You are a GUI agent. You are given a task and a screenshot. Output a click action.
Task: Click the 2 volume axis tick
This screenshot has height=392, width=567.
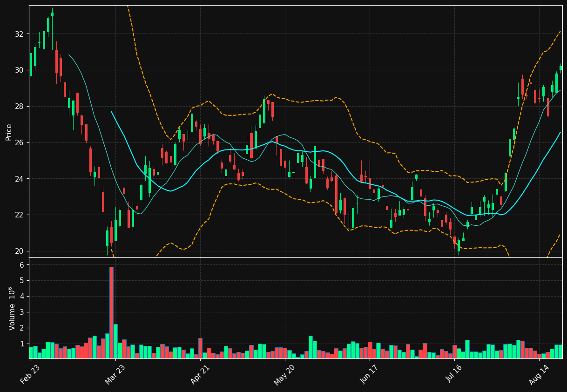click(x=21, y=328)
